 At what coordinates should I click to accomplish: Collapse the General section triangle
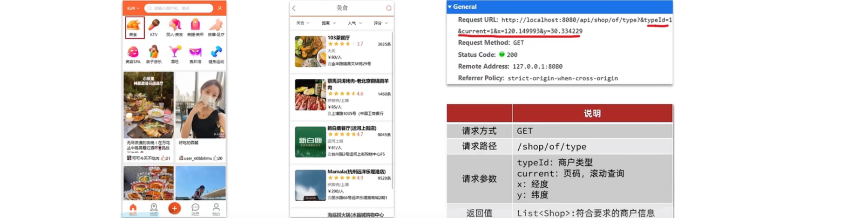point(450,7)
